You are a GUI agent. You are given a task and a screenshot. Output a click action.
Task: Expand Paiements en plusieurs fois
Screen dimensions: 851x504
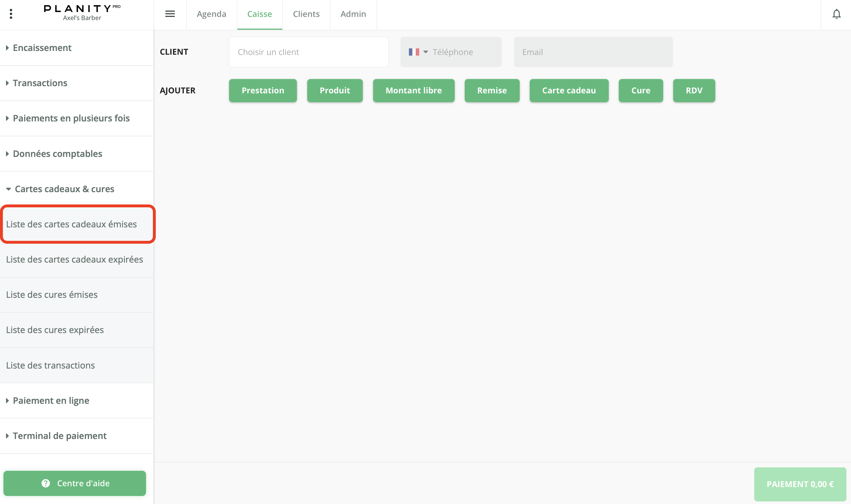71,119
